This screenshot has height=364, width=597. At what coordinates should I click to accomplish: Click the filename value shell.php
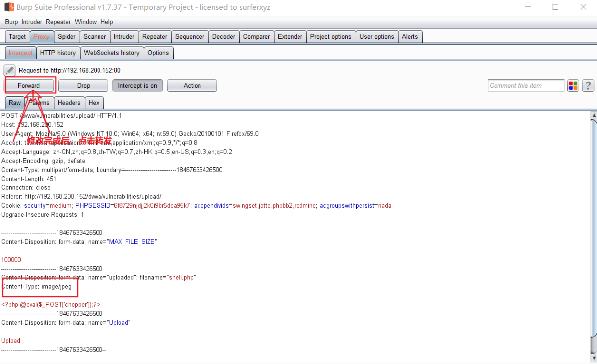point(181,277)
